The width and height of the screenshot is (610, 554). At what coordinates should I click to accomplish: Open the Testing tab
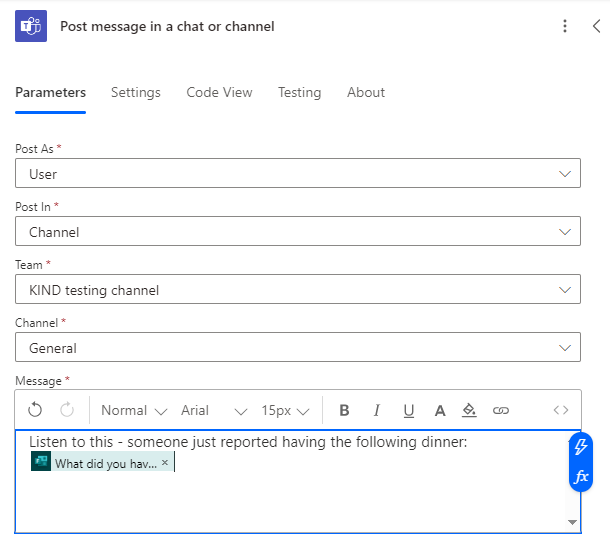point(300,93)
